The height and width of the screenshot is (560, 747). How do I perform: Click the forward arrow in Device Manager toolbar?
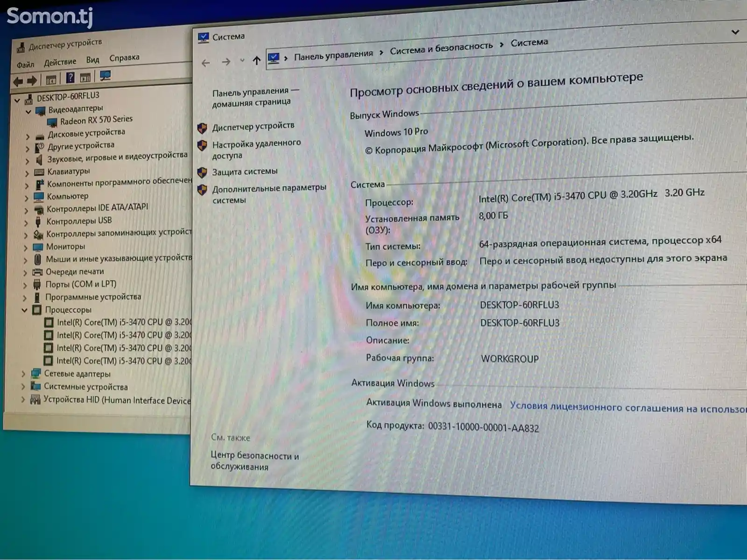(32, 81)
